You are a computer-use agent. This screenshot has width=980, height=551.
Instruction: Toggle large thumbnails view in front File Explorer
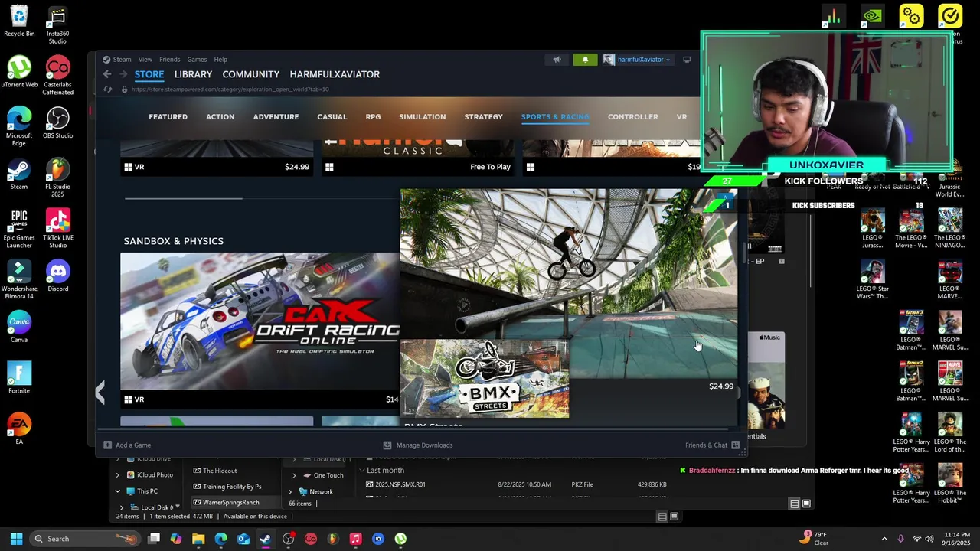806,504
